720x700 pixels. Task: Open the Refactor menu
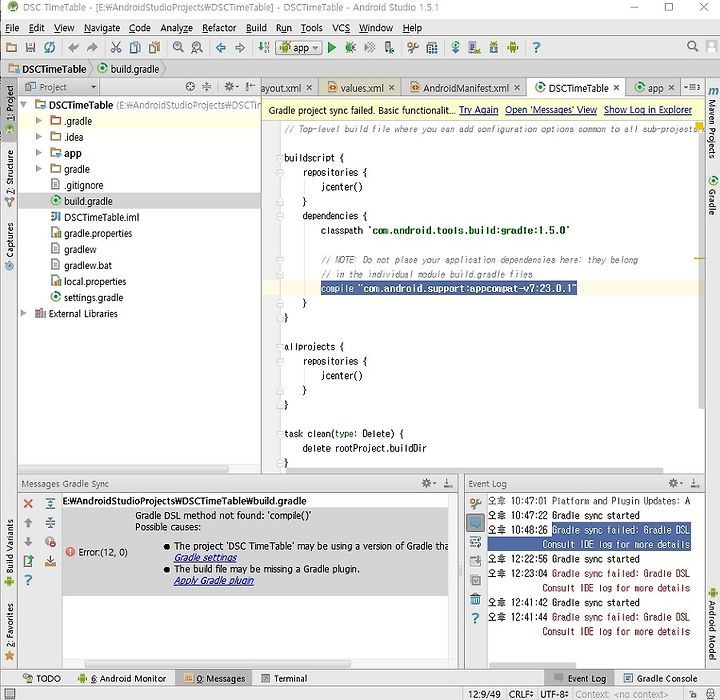(219, 28)
